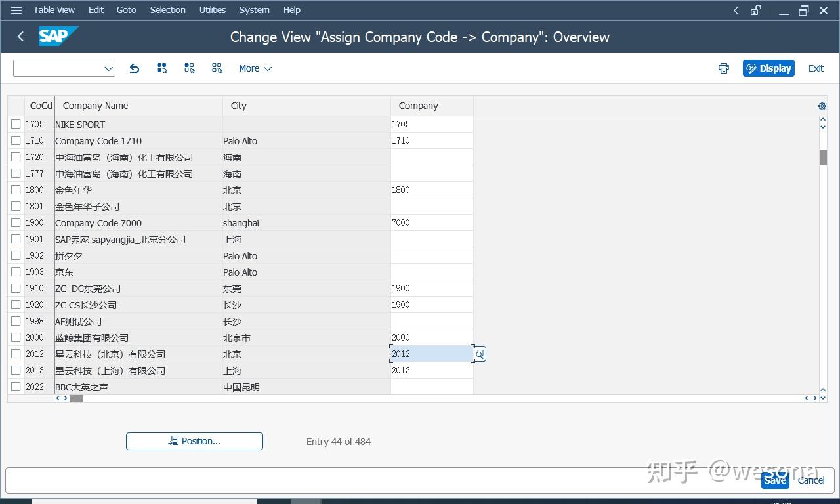
Task: Click the Select Block icon
Action: coord(189,68)
